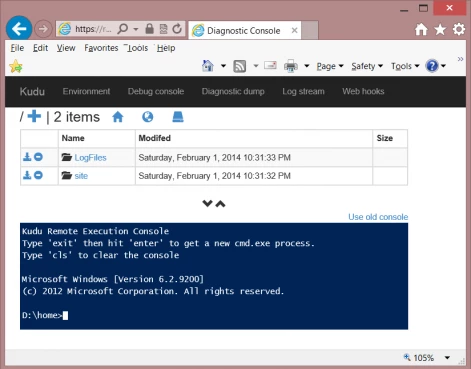Click the Read mail icon
The height and width of the screenshot is (369, 471).
pos(270,65)
